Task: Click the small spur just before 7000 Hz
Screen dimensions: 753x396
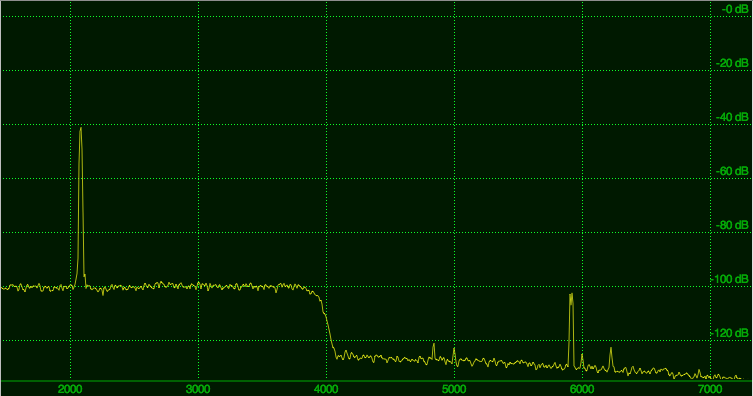Action: pos(699,371)
